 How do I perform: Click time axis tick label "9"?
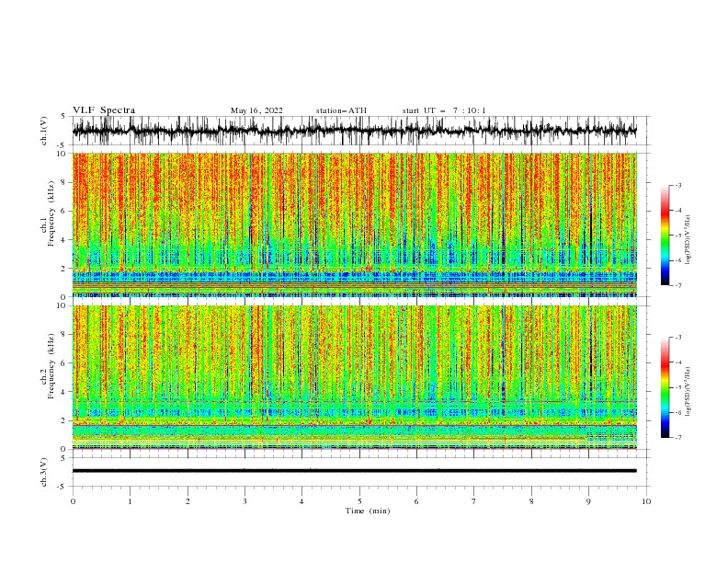coord(588,501)
